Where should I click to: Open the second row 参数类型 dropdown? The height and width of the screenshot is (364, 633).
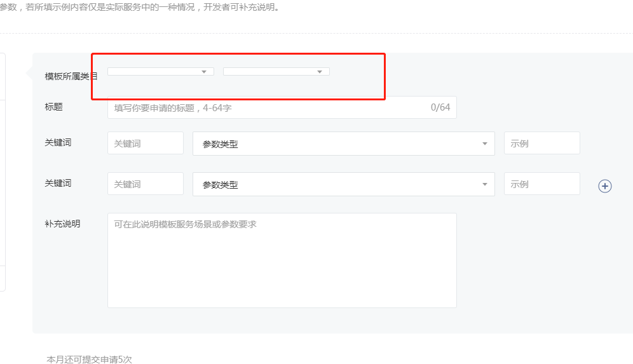pos(344,184)
